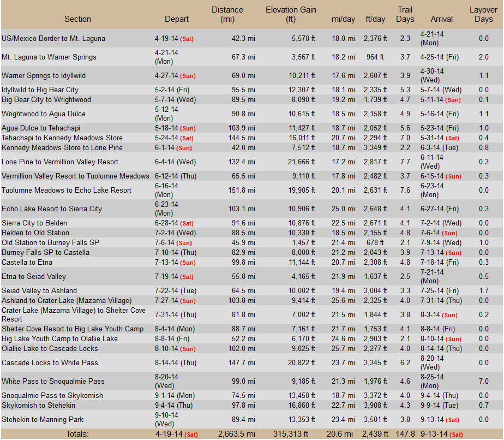Click total elevation gain '315,313 ft'
This screenshot has width=504, height=440.
point(291,434)
